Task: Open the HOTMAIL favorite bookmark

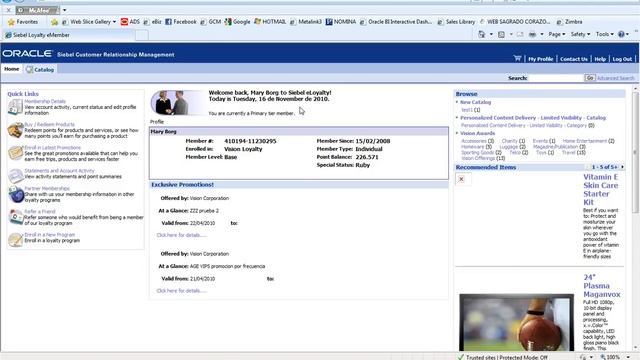Action: click(x=270, y=22)
